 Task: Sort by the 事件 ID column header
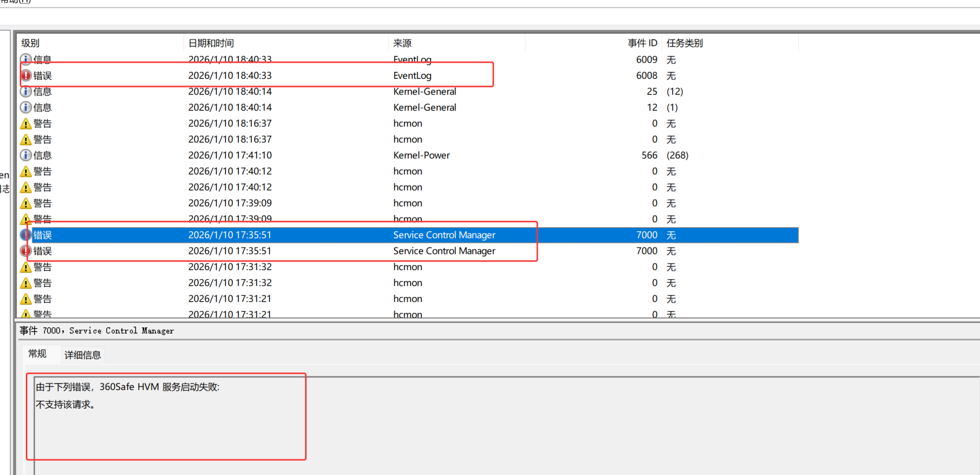click(642, 44)
